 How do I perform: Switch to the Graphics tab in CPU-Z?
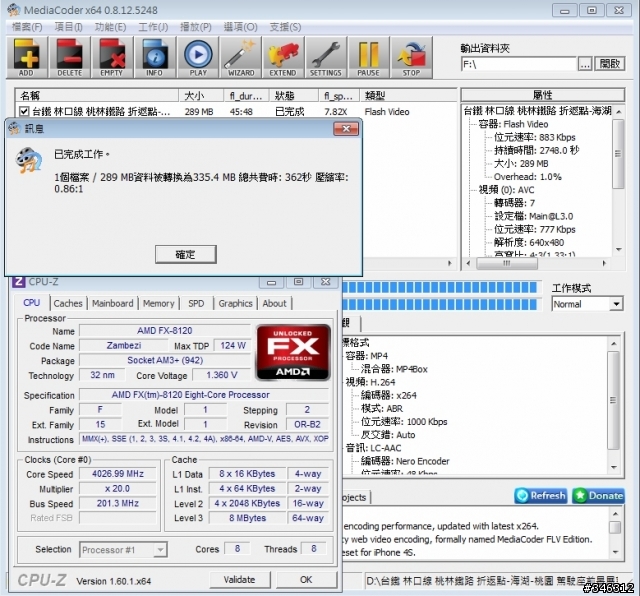pos(235,303)
